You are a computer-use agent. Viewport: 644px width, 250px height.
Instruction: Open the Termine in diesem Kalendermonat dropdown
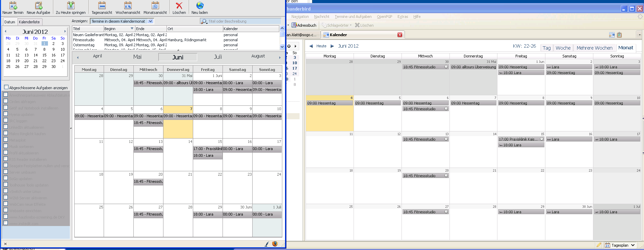(x=151, y=21)
